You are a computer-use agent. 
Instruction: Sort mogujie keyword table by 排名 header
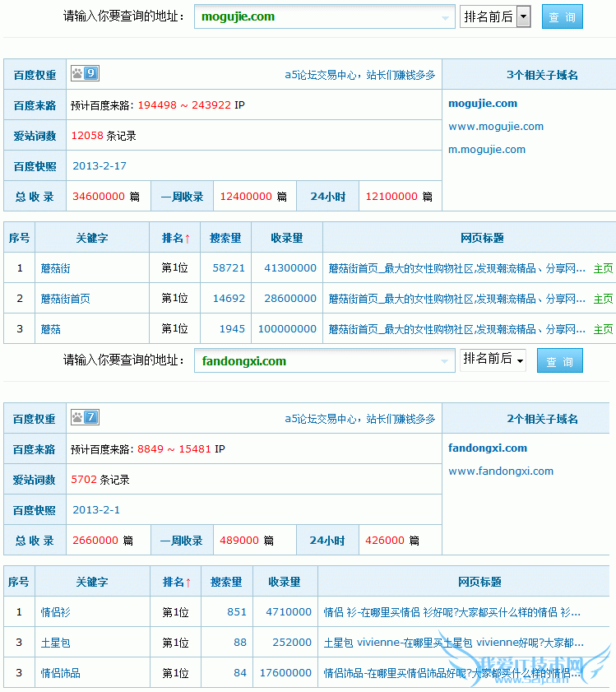[x=175, y=238]
